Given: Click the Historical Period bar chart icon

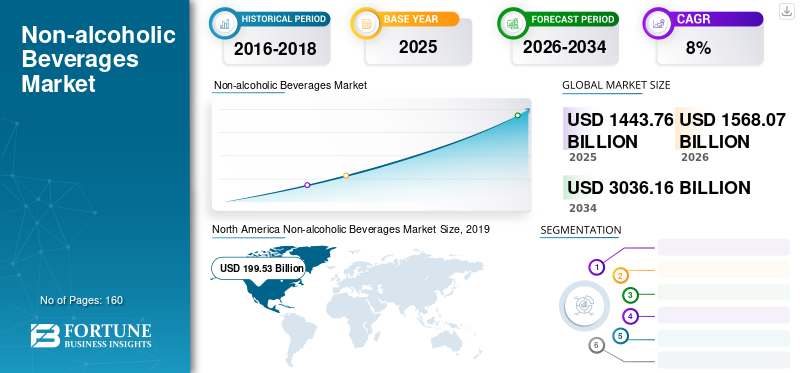Looking at the screenshot, I should pyautogui.click(x=223, y=23).
